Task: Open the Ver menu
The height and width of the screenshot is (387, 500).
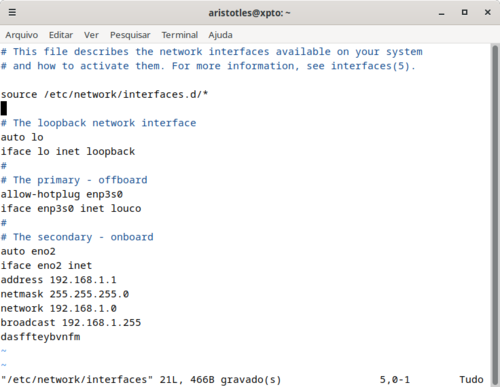Action: click(x=91, y=35)
